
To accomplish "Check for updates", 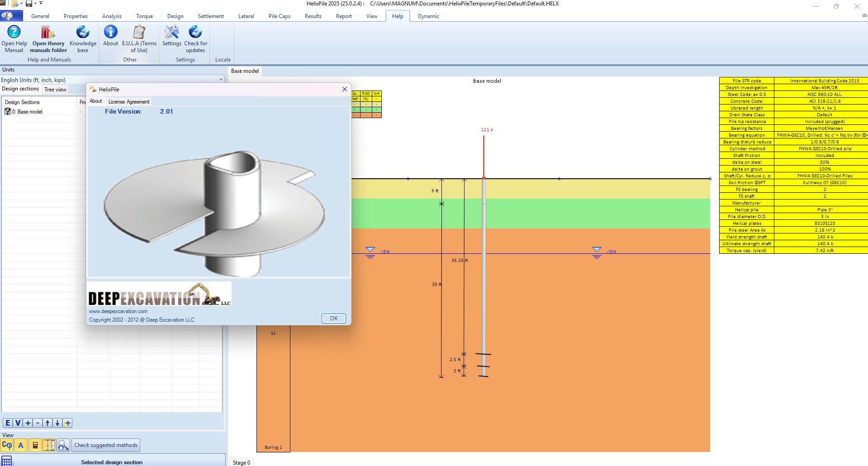I will pos(195,39).
